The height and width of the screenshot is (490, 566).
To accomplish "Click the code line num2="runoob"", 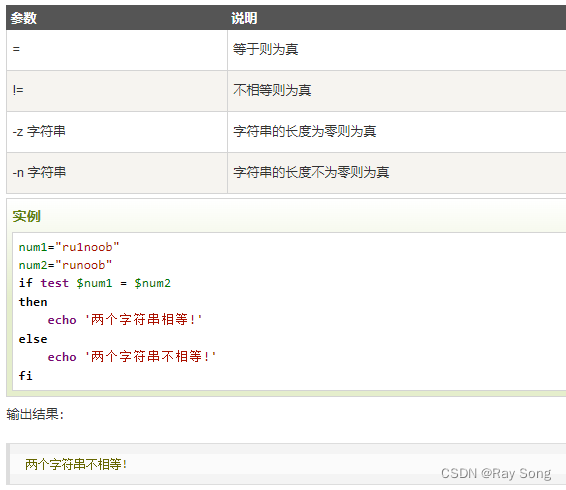I will [x=65, y=265].
